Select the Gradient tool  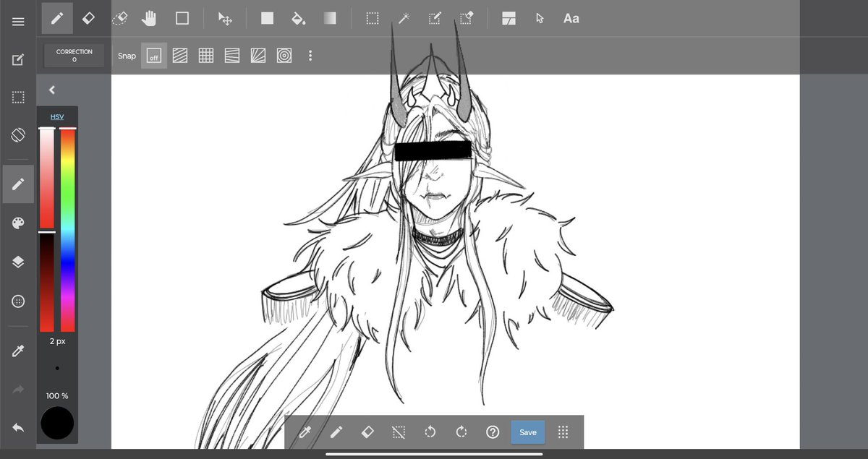pyautogui.click(x=330, y=18)
